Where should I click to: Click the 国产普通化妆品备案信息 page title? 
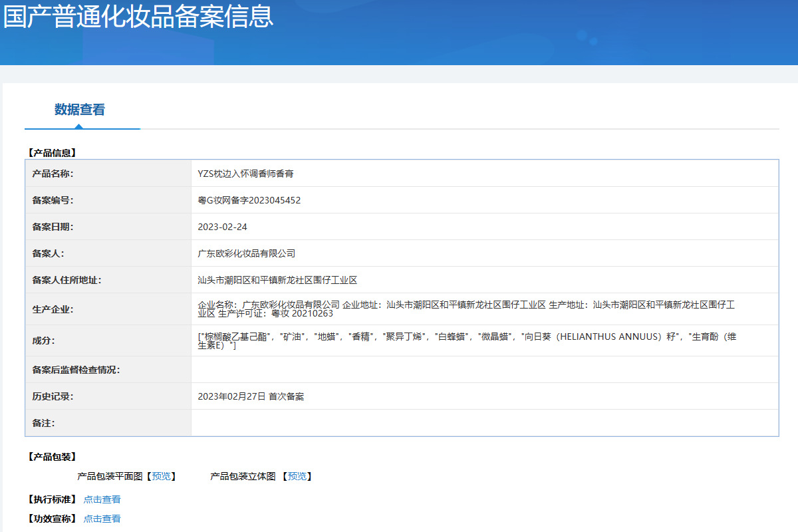pos(138,17)
